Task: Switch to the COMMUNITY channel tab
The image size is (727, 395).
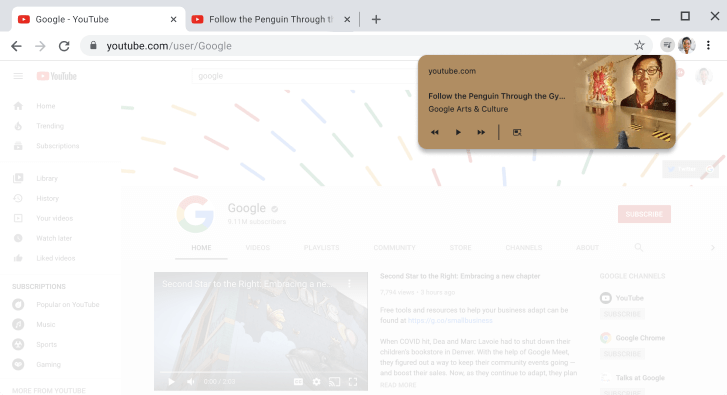Action: (395, 248)
